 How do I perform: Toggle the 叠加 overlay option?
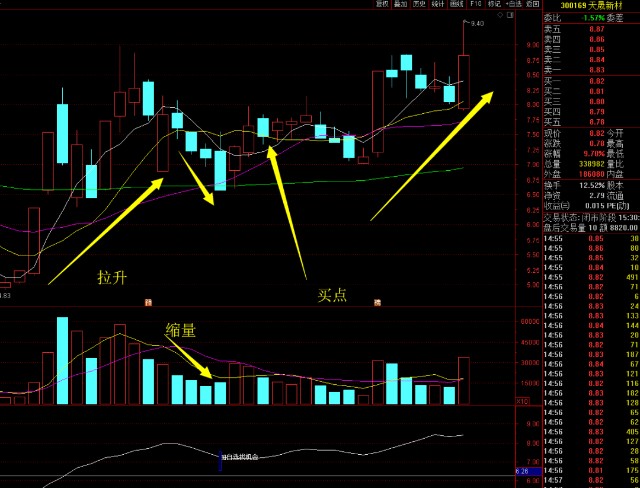tap(401, 4)
